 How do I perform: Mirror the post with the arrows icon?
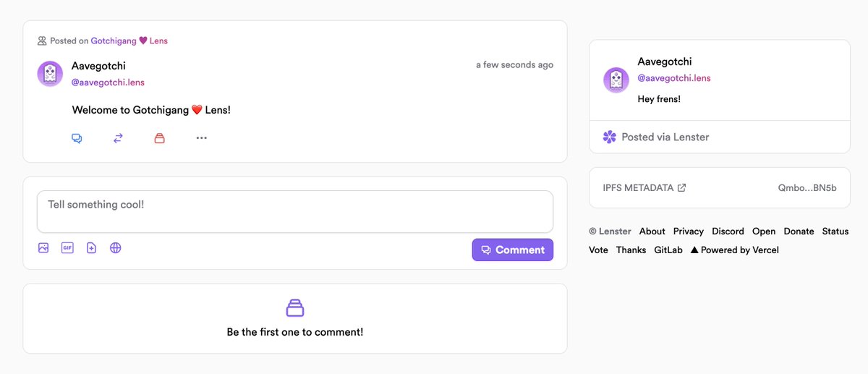tap(118, 137)
